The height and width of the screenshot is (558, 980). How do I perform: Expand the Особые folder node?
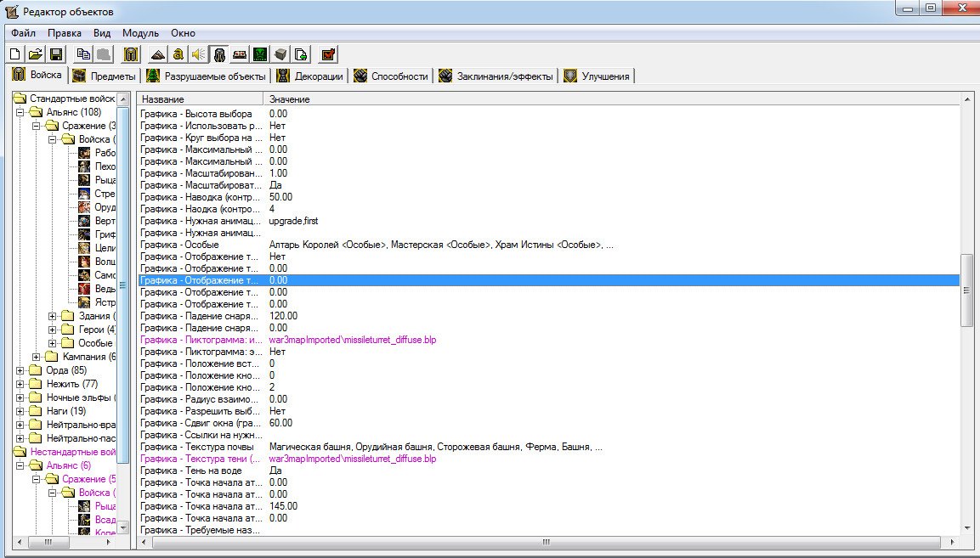coord(53,343)
